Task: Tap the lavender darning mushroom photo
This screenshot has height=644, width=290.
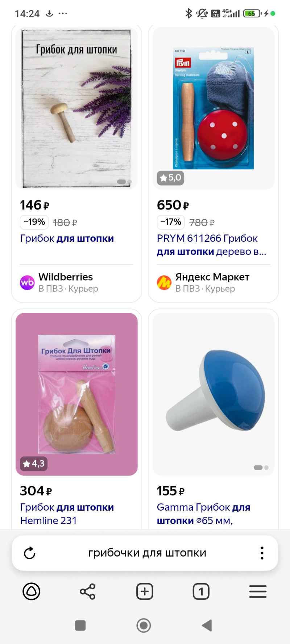Action: click(x=76, y=108)
